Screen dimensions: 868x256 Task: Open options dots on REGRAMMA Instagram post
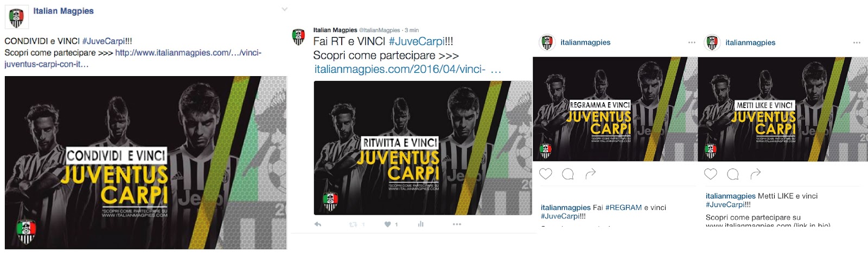click(692, 42)
